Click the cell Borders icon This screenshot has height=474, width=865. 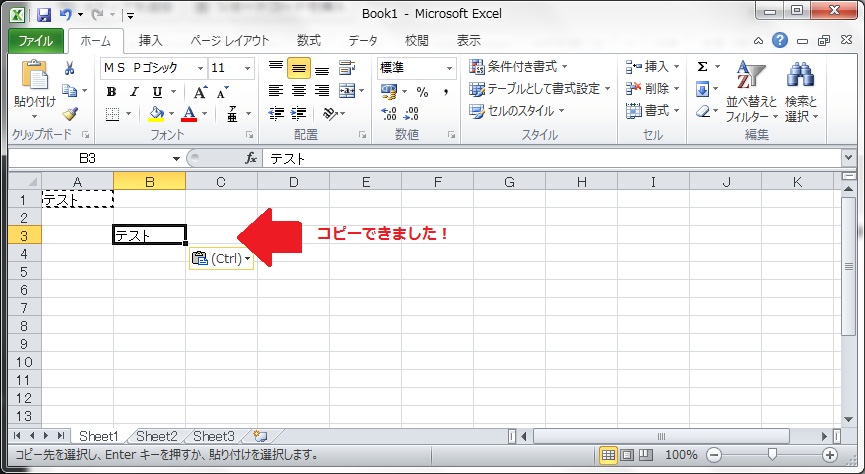113,114
